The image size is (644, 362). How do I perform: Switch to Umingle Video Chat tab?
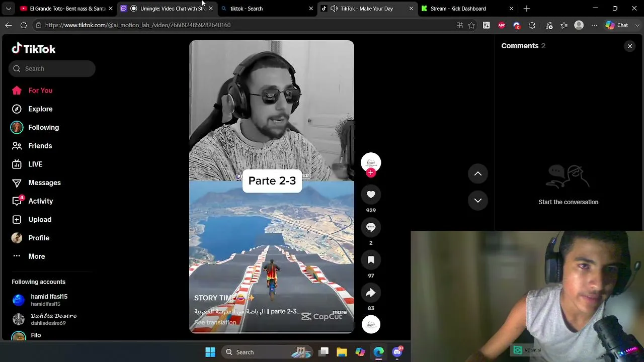(168, 9)
